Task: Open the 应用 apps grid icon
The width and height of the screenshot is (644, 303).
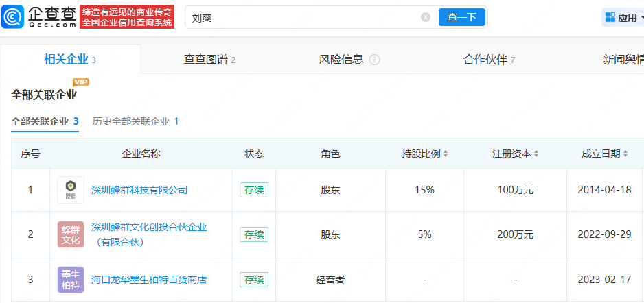Action: (x=609, y=17)
